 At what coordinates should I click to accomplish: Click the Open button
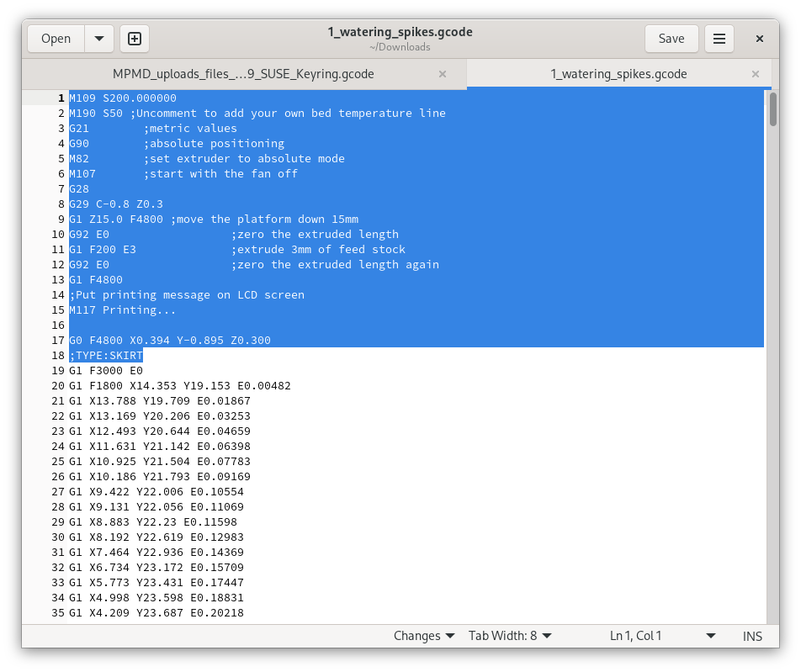[x=56, y=39]
